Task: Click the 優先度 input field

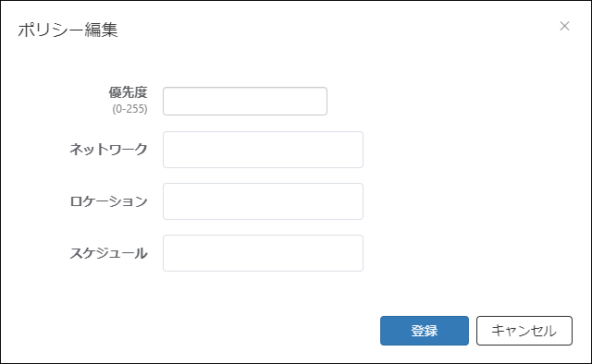Action: tap(245, 101)
